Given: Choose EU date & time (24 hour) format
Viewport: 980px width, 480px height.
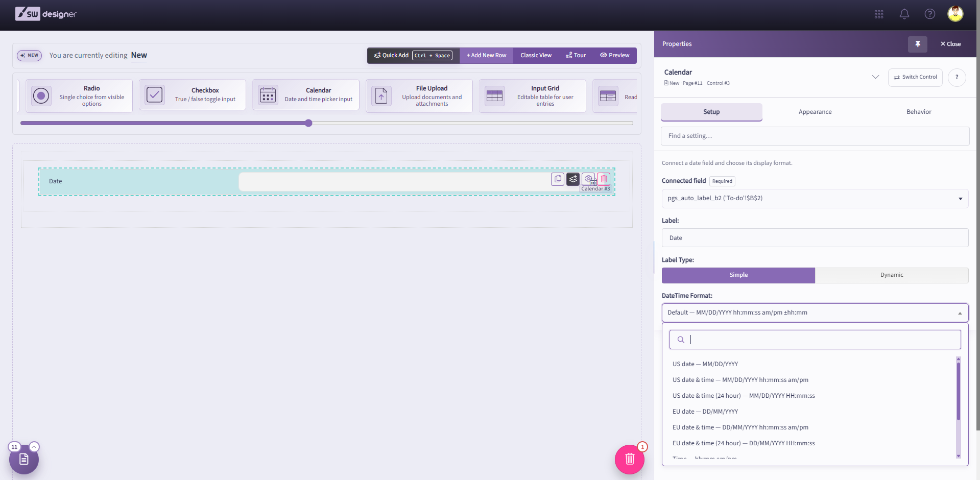Looking at the screenshot, I should (813, 443).
